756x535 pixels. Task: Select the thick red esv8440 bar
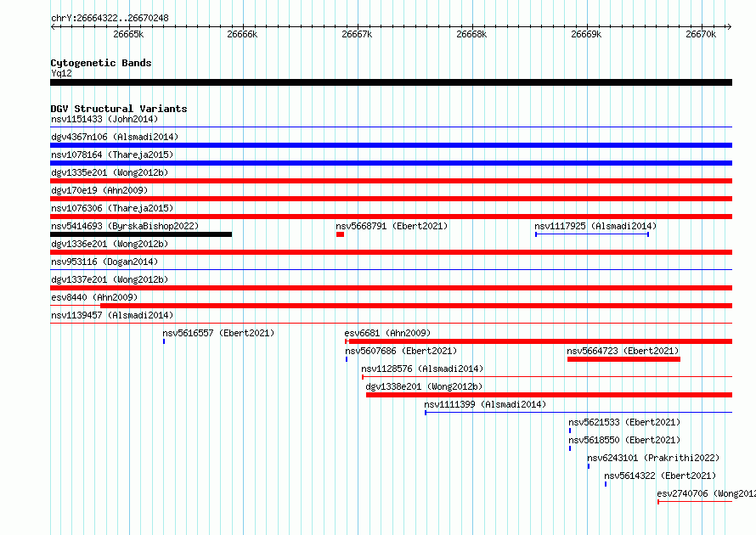click(x=416, y=306)
